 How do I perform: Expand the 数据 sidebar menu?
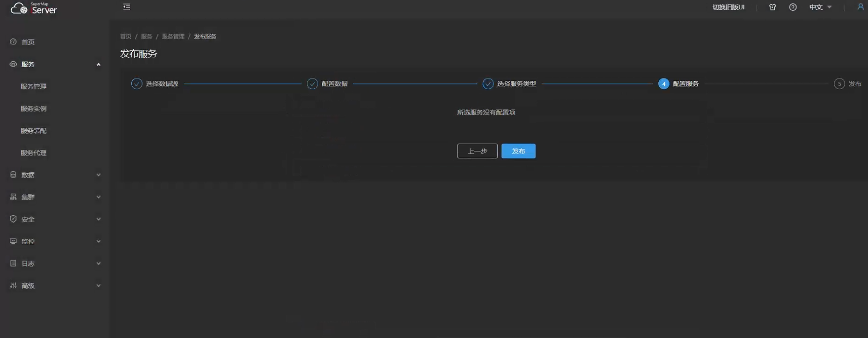click(54, 175)
